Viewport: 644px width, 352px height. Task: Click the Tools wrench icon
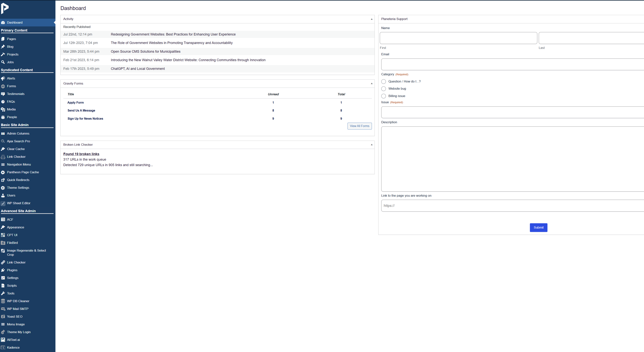click(x=3, y=293)
